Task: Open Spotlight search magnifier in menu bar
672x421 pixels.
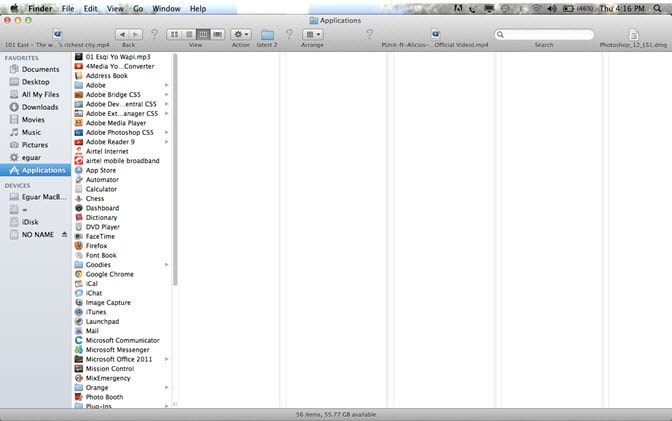Action: [x=657, y=8]
